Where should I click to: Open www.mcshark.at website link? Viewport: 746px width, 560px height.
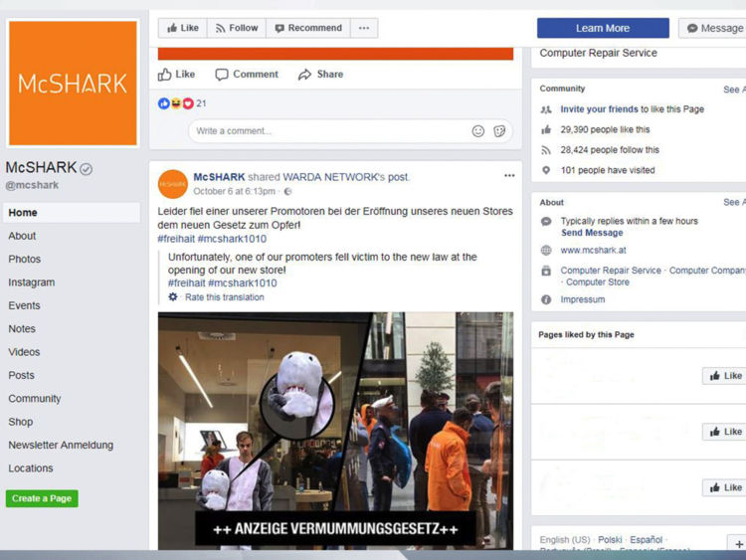tap(593, 251)
